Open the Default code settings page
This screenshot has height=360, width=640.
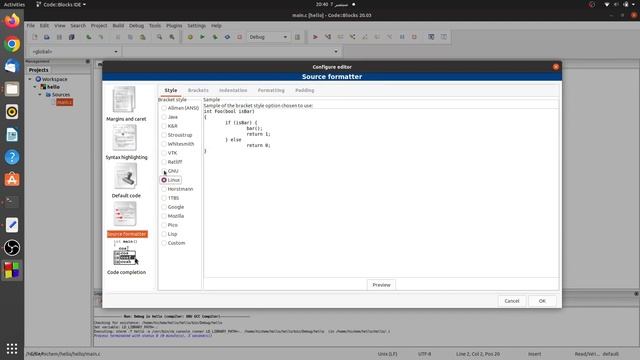pos(126,180)
